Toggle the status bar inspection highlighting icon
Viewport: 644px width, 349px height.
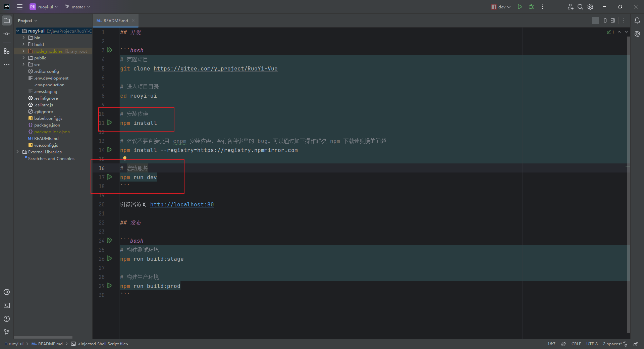point(563,344)
